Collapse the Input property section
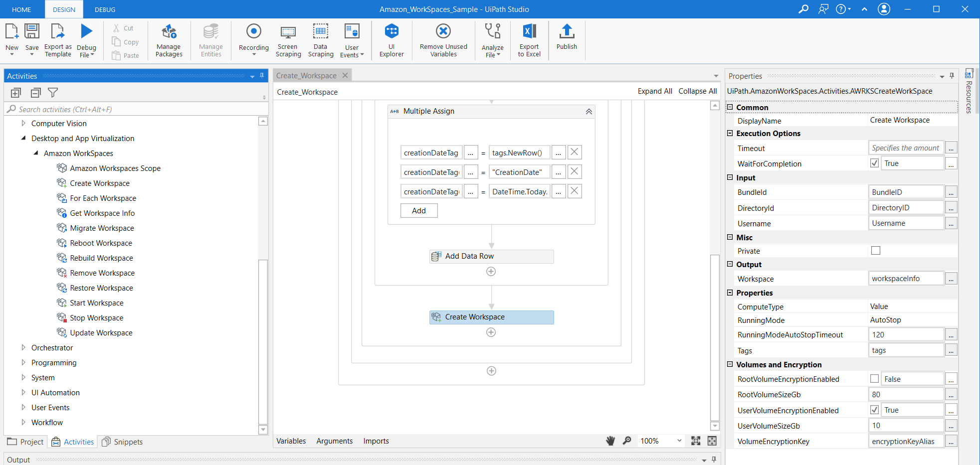This screenshot has height=465, width=980. pyautogui.click(x=730, y=177)
